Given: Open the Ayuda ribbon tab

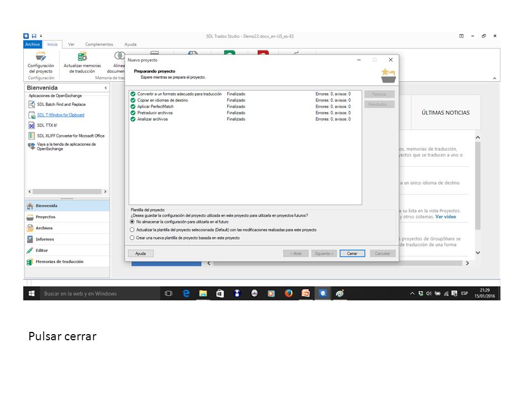Looking at the screenshot, I should (130, 44).
